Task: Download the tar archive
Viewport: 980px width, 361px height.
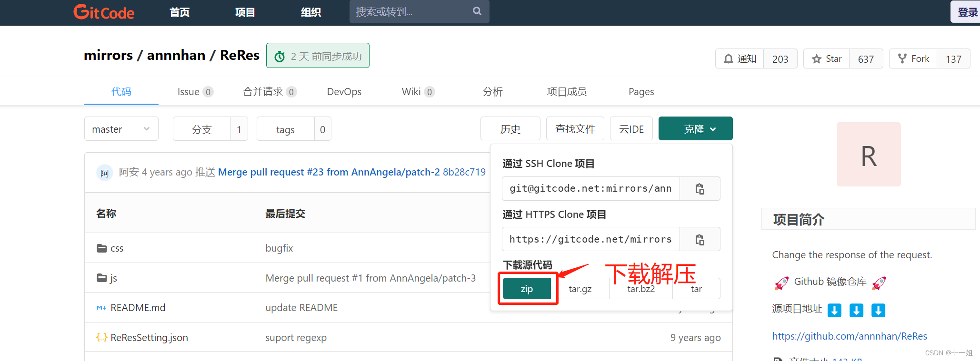Action: click(x=696, y=289)
